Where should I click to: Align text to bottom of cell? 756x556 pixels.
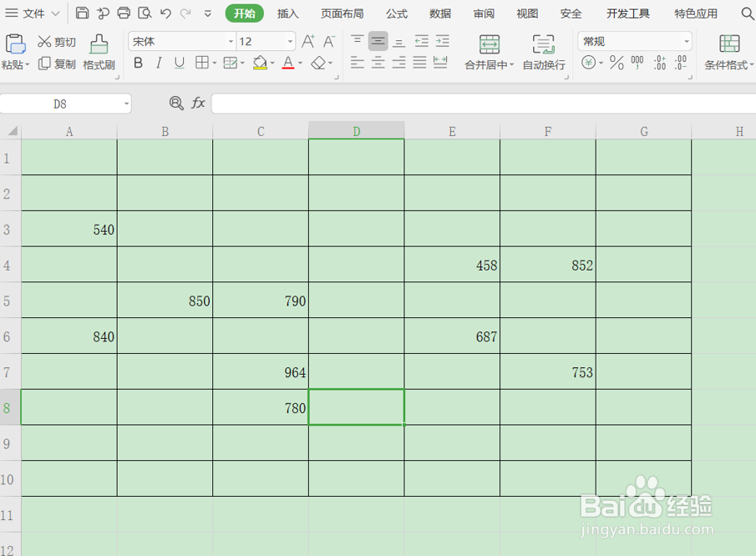pos(398,42)
